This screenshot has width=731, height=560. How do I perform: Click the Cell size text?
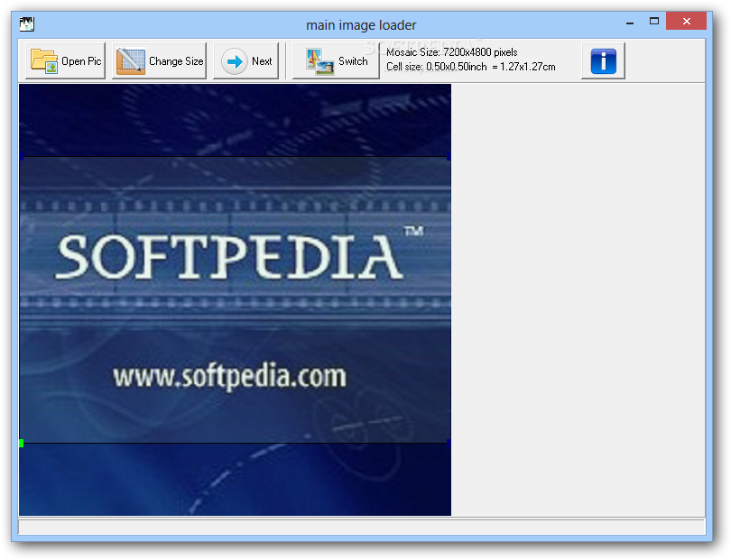(x=471, y=67)
